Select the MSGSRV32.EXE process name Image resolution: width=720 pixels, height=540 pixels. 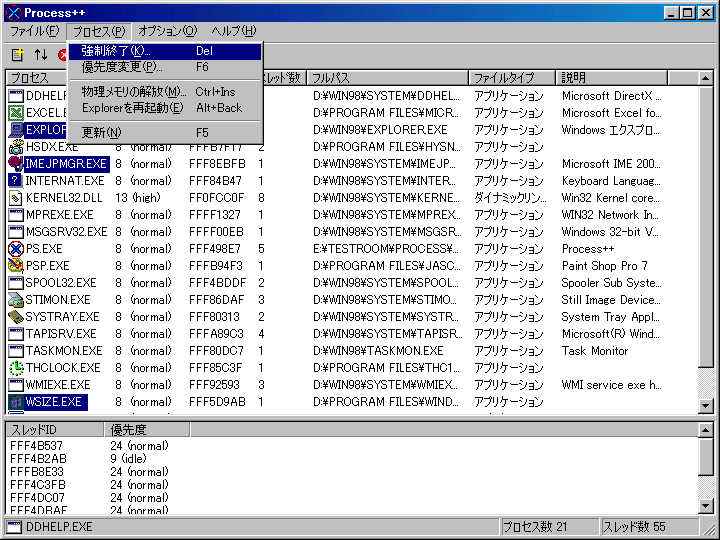66,231
